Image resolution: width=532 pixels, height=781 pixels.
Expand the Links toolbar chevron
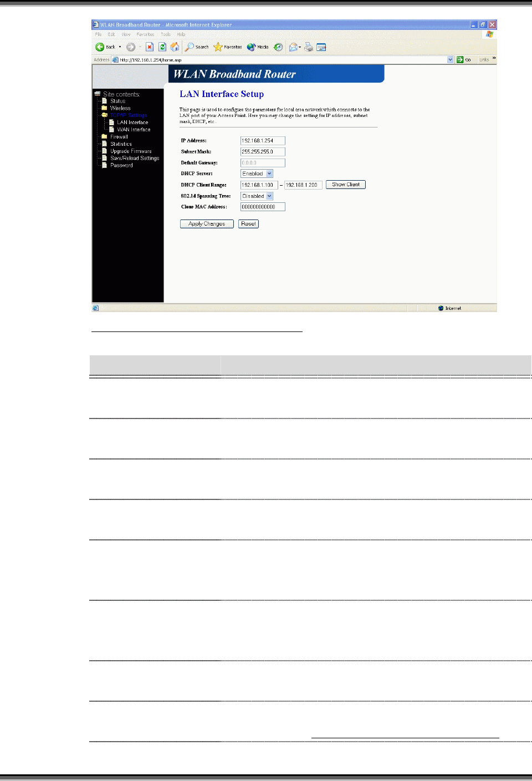click(494, 58)
